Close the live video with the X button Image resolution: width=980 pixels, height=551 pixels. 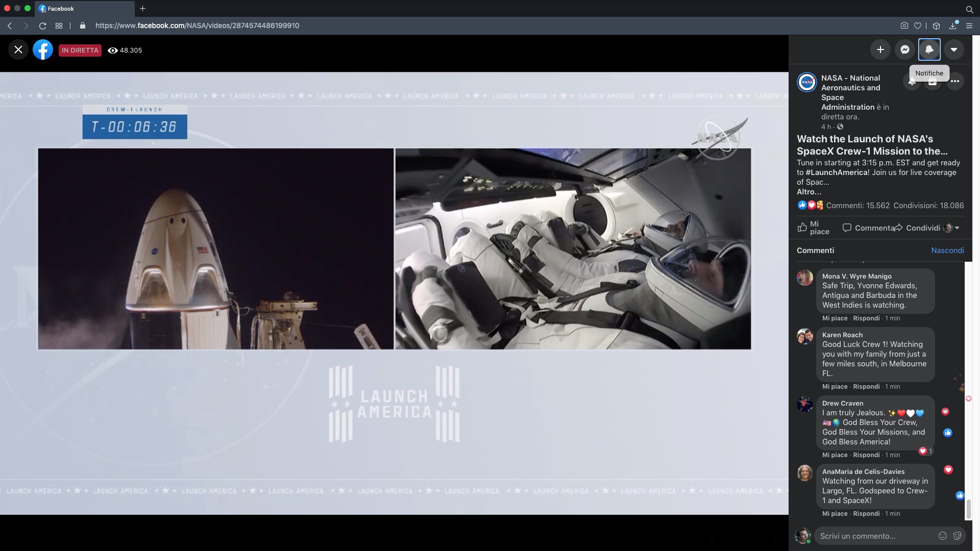(18, 49)
